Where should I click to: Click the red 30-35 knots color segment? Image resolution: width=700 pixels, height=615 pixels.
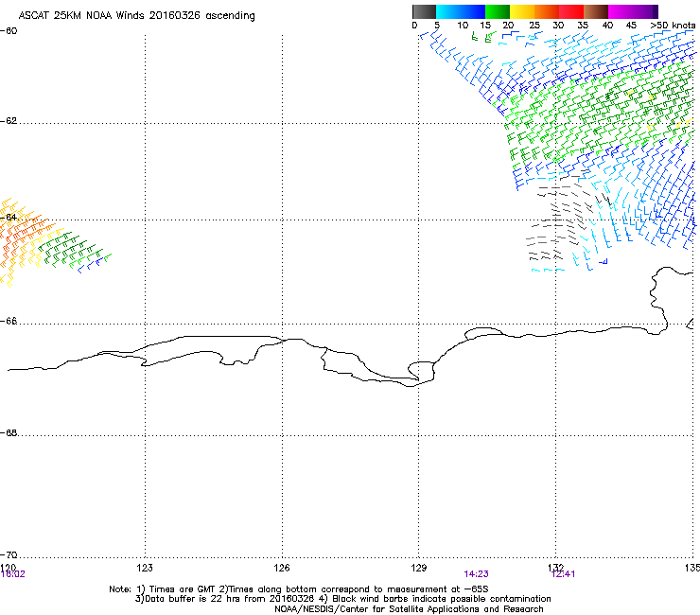click(x=571, y=11)
